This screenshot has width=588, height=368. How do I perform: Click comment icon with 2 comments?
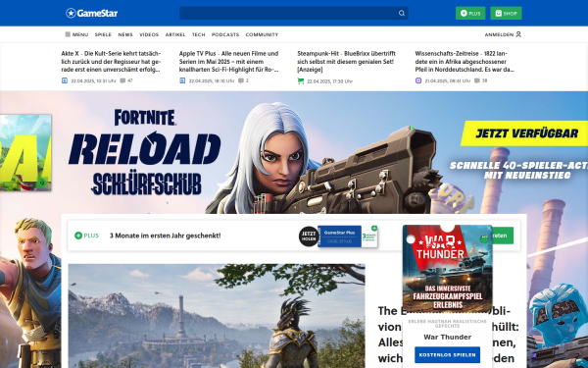241,80
